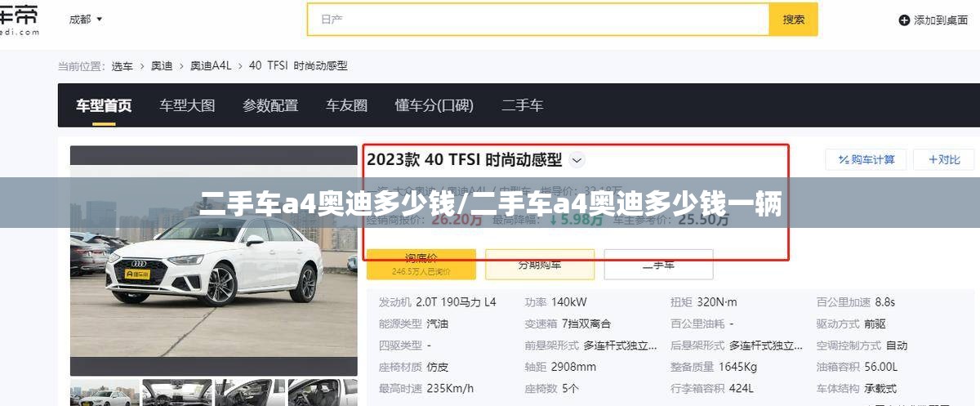Click the 懂车帝 site logo
The image size is (980, 406).
[20, 20]
